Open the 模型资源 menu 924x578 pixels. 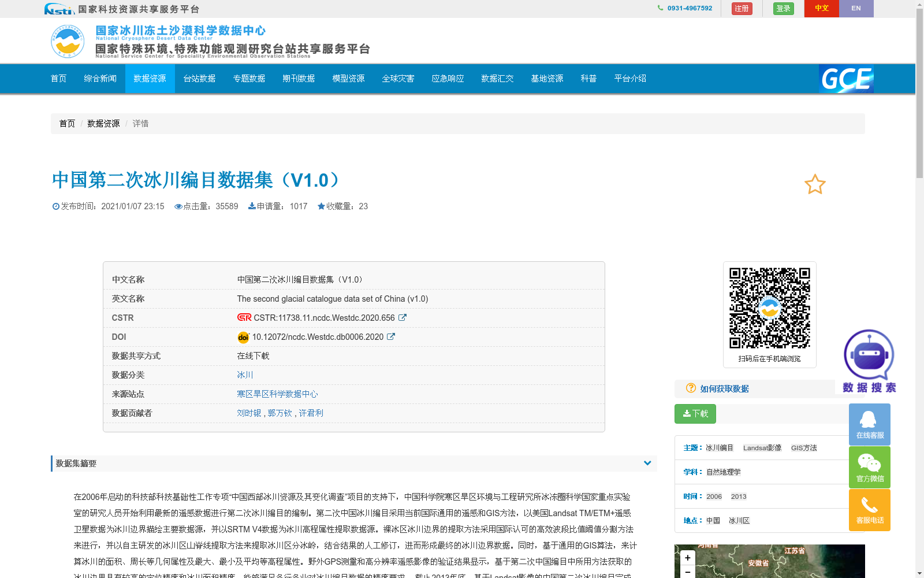[349, 79]
